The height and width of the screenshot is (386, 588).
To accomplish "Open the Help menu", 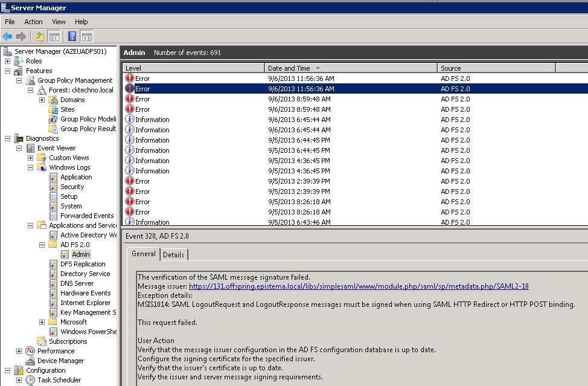I will click(x=81, y=22).
